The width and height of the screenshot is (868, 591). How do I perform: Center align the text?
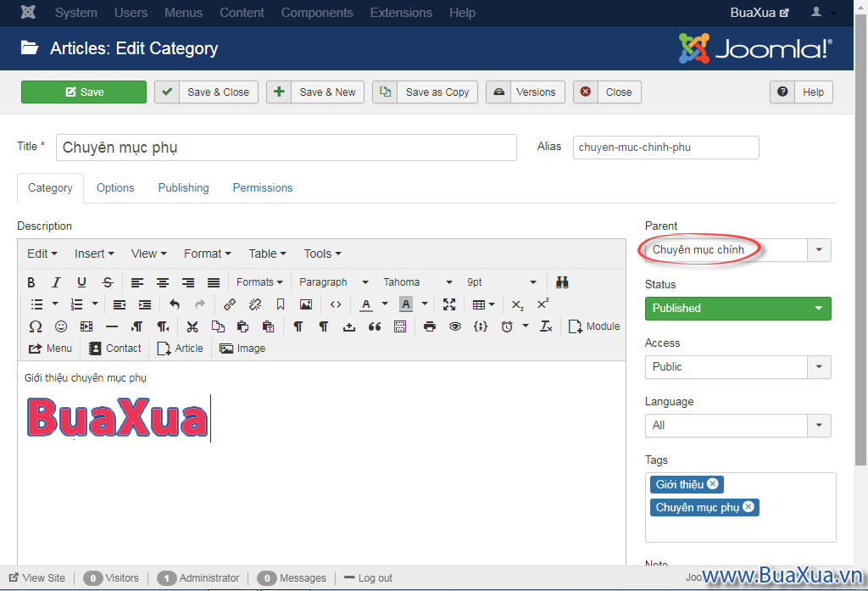pyautogui.click(x=163, y=282)
